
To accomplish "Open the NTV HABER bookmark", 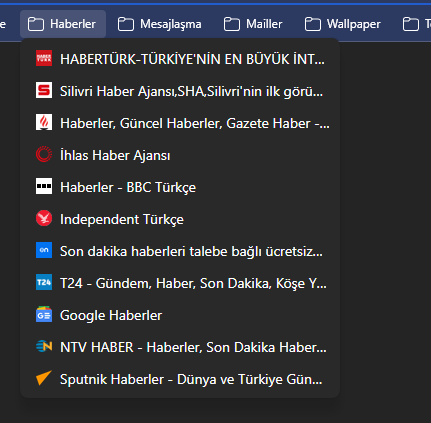I will point(180,347).
